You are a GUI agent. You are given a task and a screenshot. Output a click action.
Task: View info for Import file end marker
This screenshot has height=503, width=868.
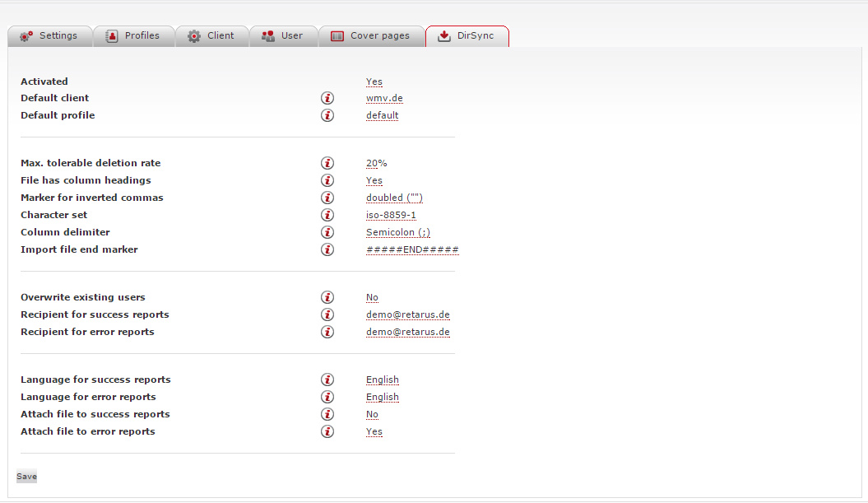click(327, 249)
